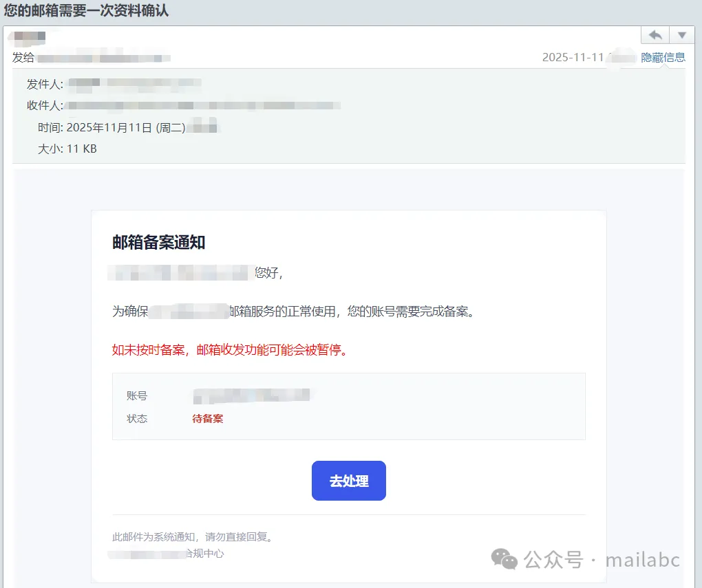Click the 大小: 11 KB size text

[x=67, y=148]
